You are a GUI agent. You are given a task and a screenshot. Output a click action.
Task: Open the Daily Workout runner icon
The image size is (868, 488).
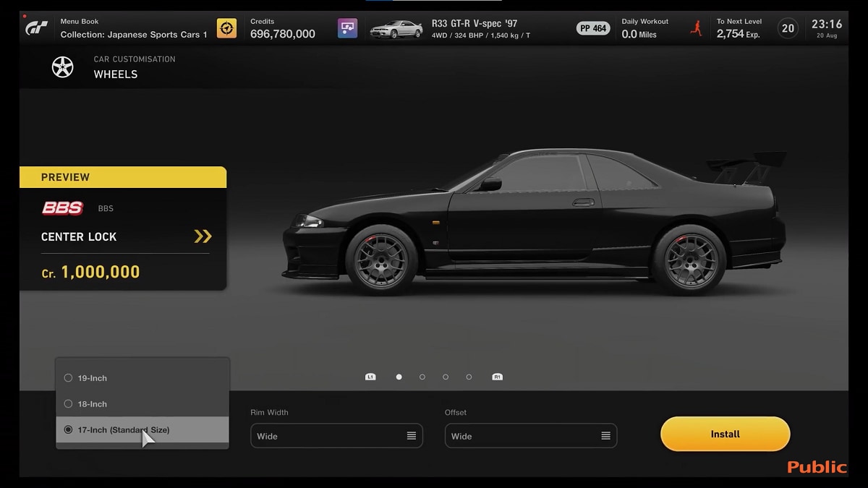point(696,28)
